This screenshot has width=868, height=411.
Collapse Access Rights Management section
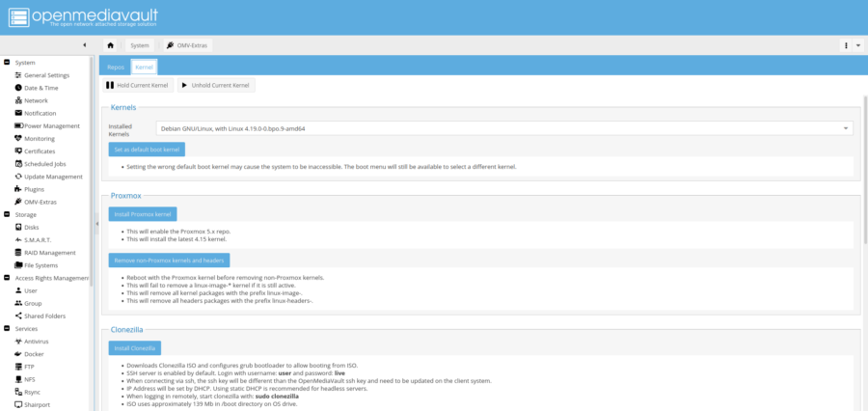click(x=7, y=278)
